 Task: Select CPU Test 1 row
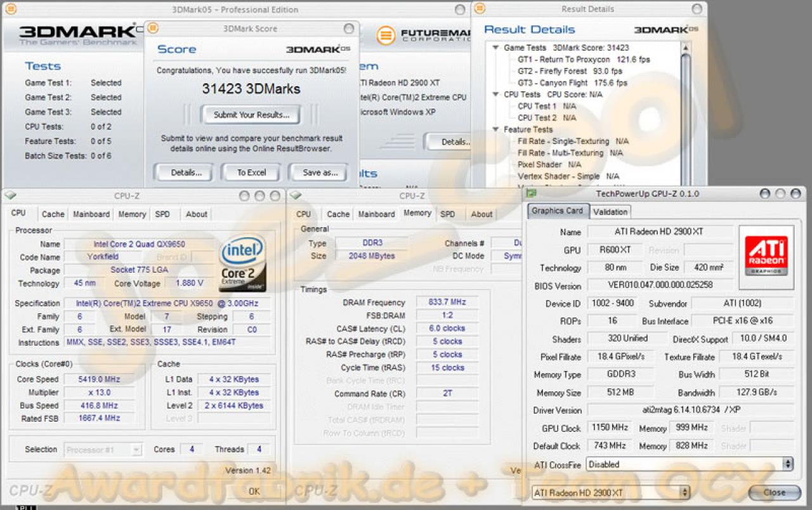547,107
